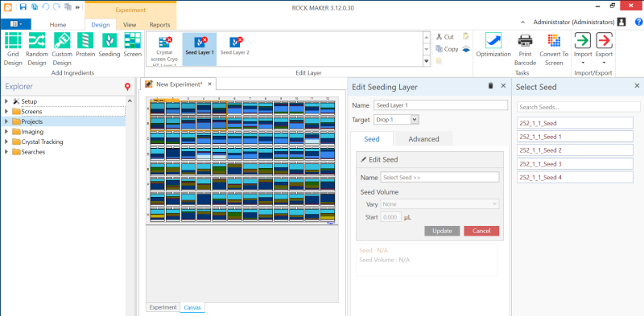Expand the Projects folder

(6, 121)
